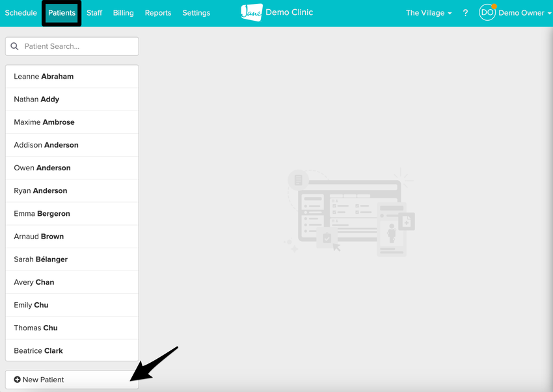Open Beatrice Clark's profile
The height and width of the screenshot is (392, 553).
72,350
